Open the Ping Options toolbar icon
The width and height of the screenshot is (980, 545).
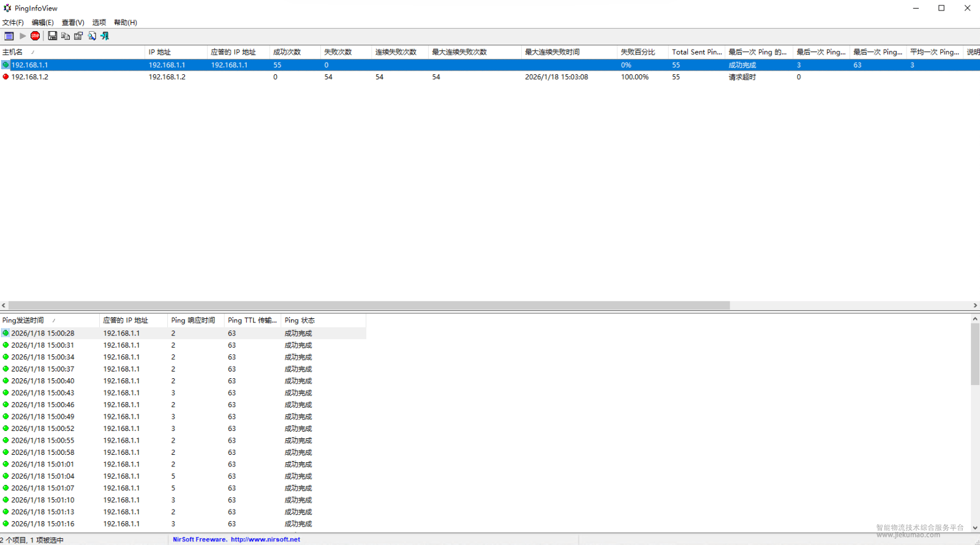point(9,36)
